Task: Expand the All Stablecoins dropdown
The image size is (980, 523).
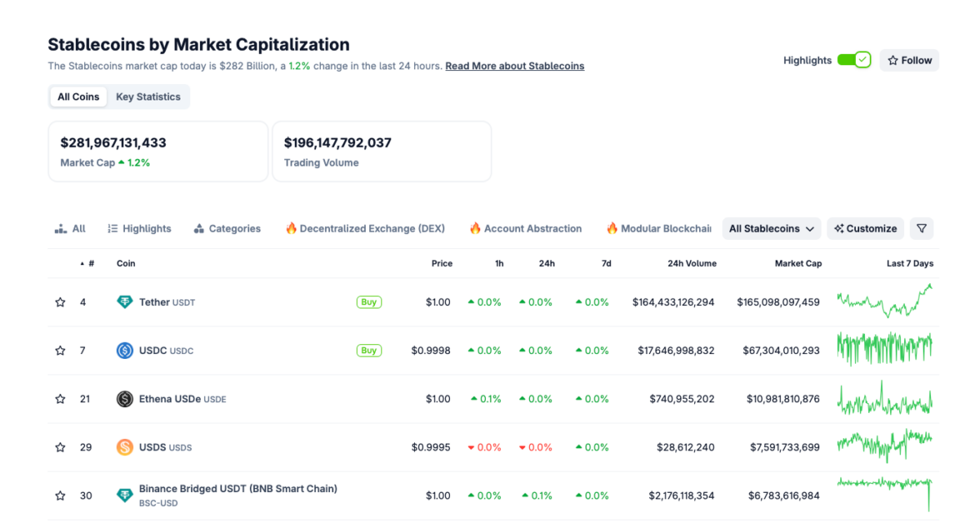Action: 772,228
